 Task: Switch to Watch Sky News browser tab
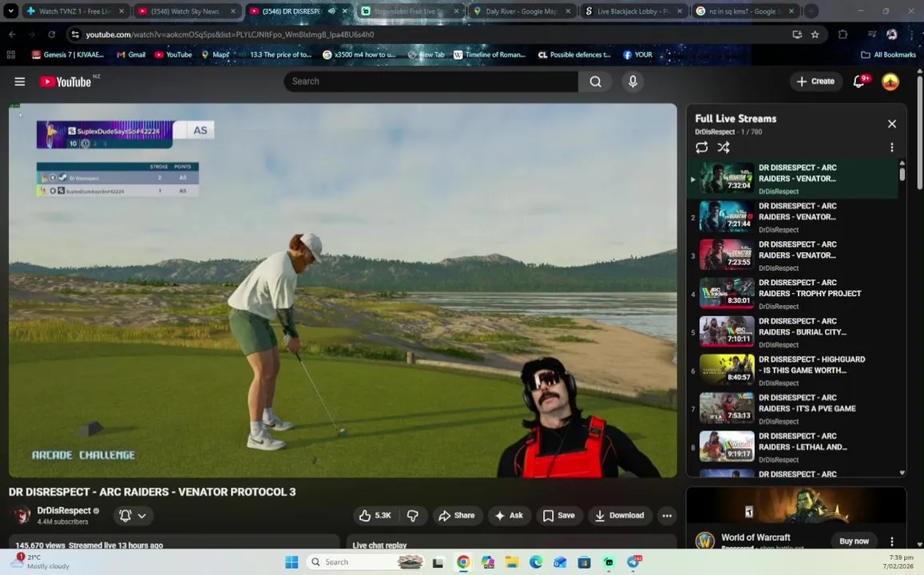click(x=187, y=11)
